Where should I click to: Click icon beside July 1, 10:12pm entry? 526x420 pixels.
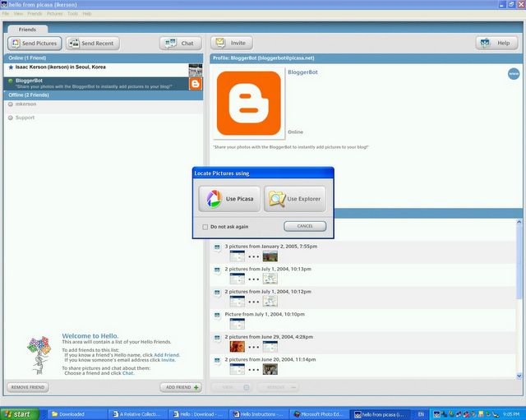pos(217,293)
